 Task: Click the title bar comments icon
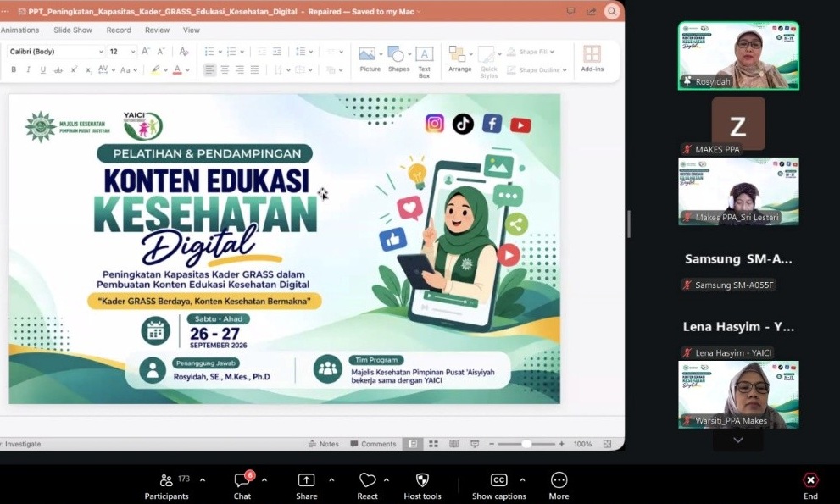click(x=571, y=11)
